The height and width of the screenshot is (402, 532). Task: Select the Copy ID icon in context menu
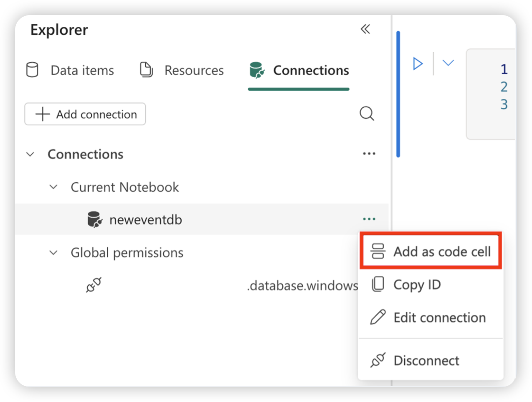[x=379, y=284]
